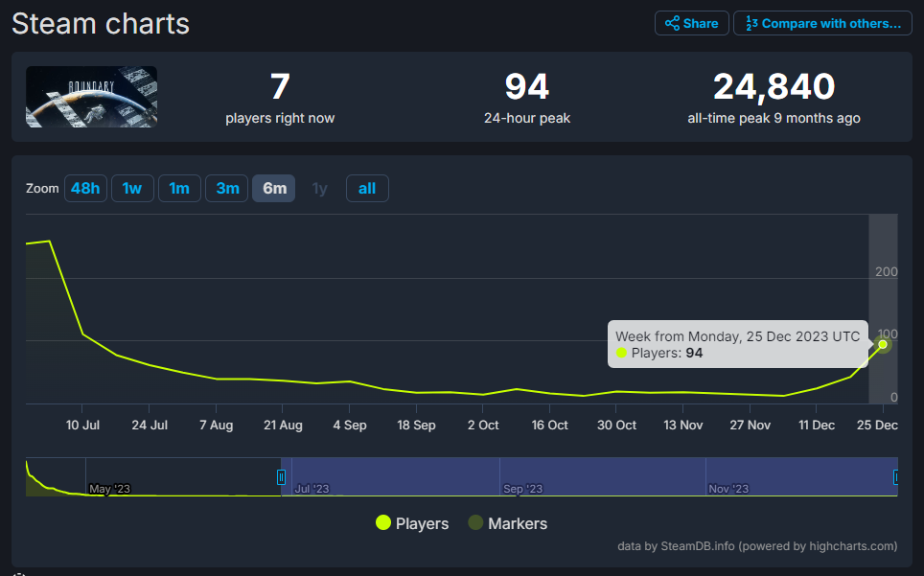924x576 pixels.
Task: Click the 21 Aug axis label
Action: tap(283, 426)
